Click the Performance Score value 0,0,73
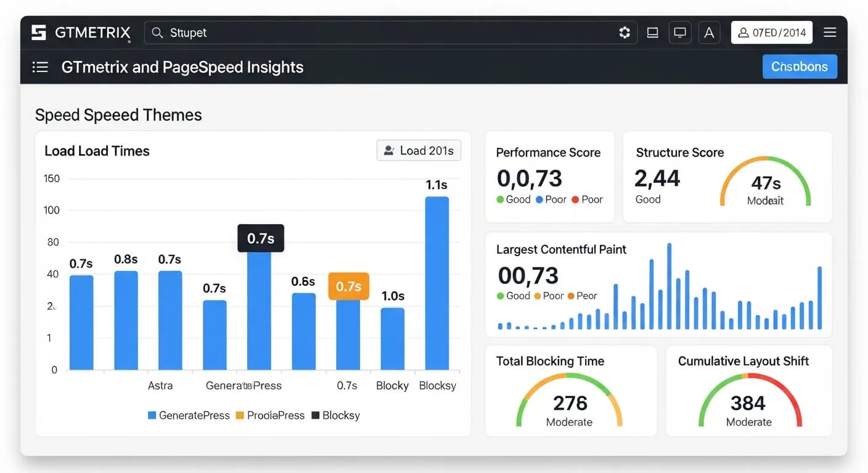 pos(530,179)
